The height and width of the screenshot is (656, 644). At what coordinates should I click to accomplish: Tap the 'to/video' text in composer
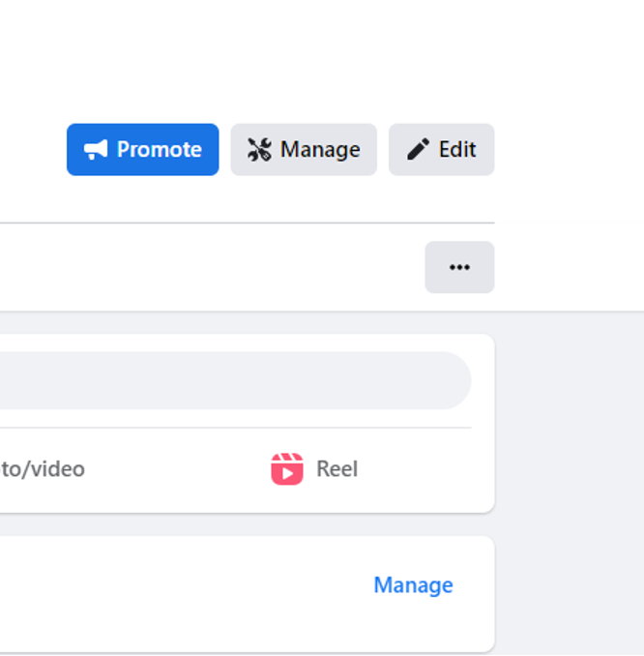(x=43, y=469)
